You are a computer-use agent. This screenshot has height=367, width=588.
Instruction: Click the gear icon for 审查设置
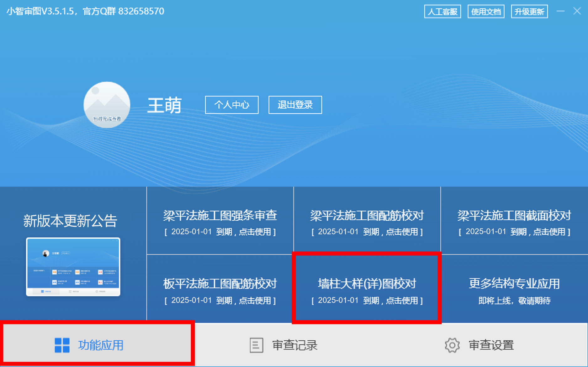click(x=452, y=345)
